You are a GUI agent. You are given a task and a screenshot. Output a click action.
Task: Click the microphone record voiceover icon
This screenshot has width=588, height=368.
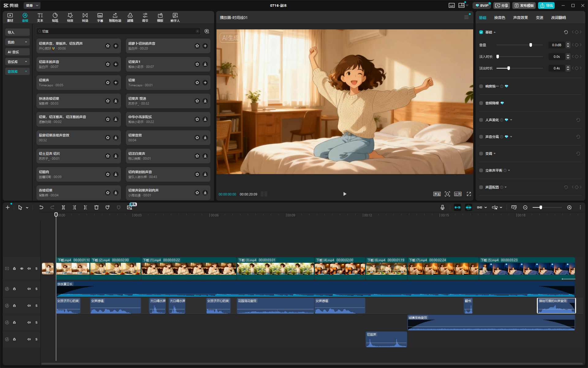click(x=443, y=207)
